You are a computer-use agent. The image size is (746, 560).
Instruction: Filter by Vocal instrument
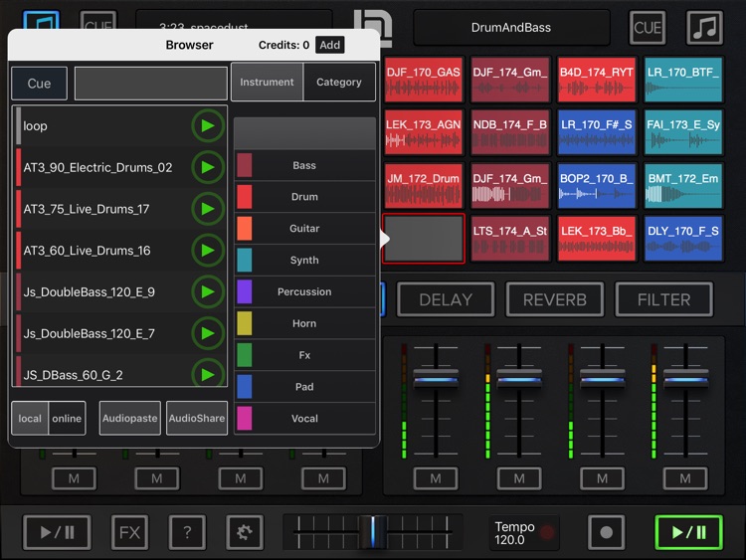point(304,418)
